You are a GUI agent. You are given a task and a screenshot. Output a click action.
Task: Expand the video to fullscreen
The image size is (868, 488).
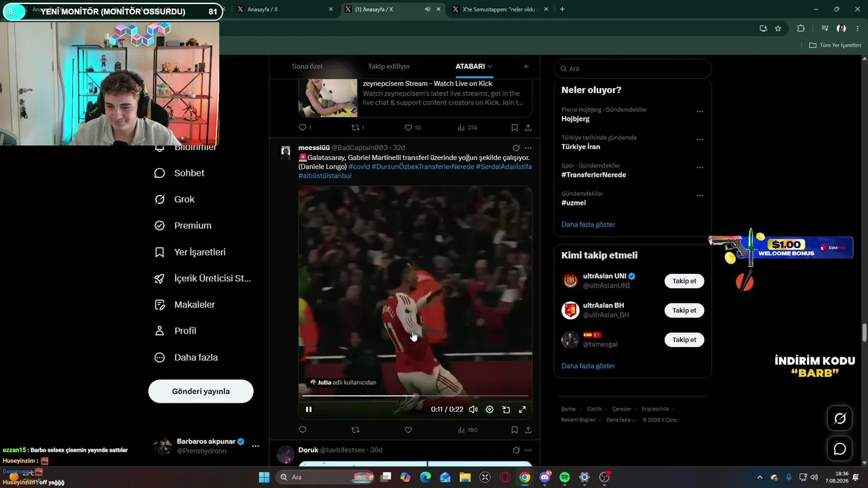pos(522,409)
